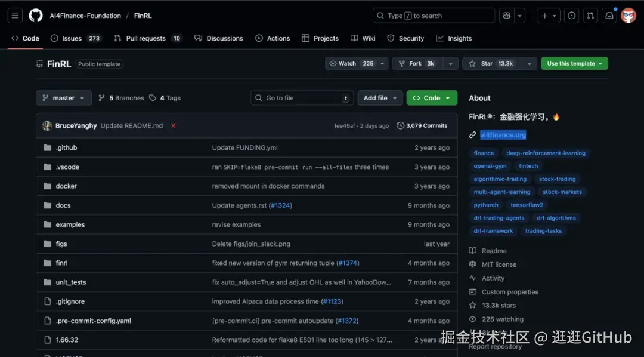Viewport: 644px width, 357px height.
Task: Switch to the Actions tab
Action: [x=273, y=38]
